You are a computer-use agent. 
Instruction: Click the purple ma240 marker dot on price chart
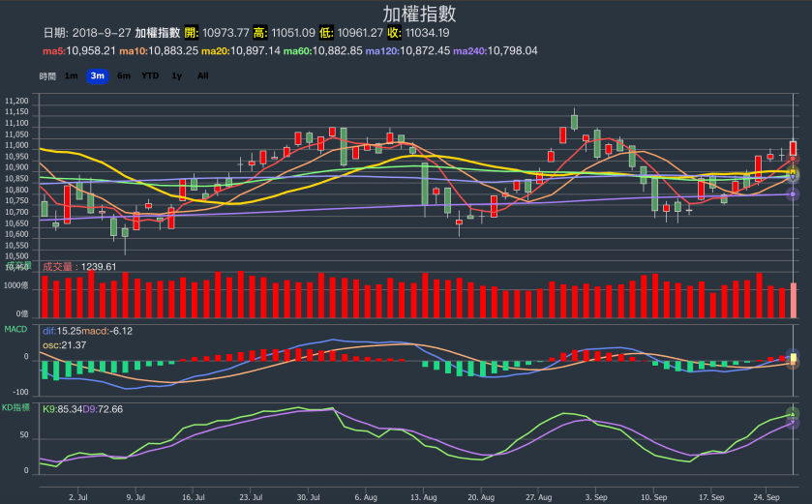click(x=793, y=194)
